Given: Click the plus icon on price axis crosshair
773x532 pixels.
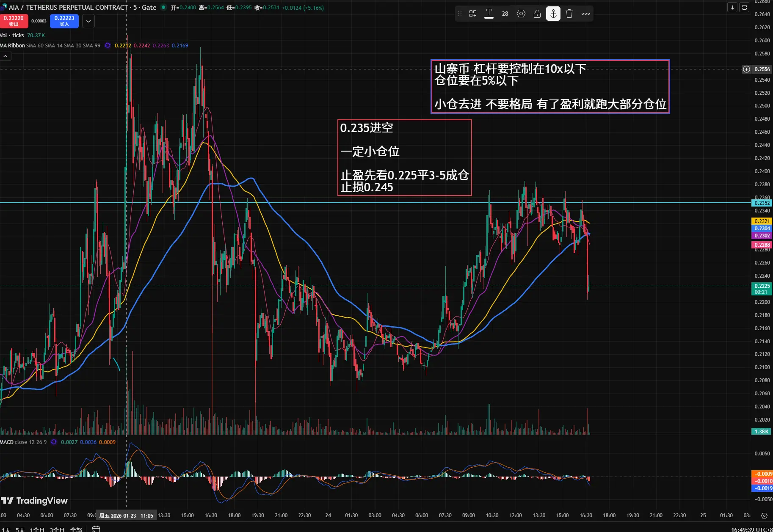Looking at the screenshot, I should click(746, 69).
